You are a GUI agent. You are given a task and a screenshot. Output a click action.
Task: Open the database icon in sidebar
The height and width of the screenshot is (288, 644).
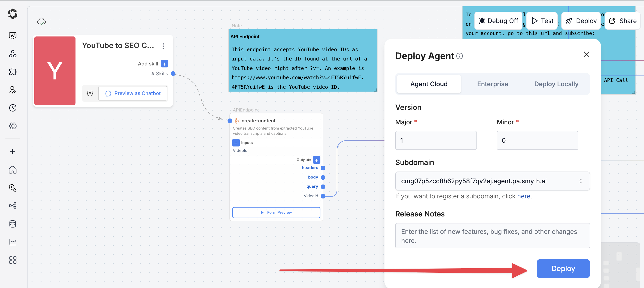tap(12, 224)
